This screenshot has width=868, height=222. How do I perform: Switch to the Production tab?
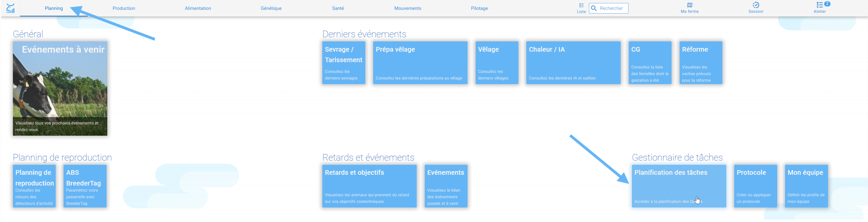pos(124,8)
